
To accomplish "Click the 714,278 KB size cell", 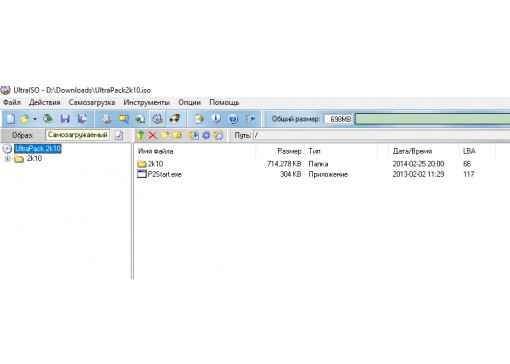I will (284, 164).
